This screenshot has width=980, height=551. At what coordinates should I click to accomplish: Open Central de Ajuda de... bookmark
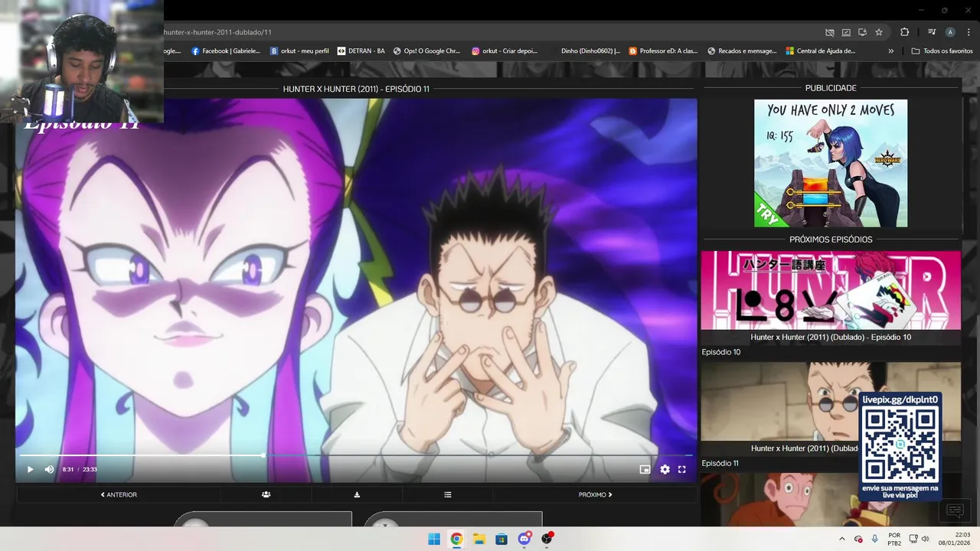(x=821, y=51)
